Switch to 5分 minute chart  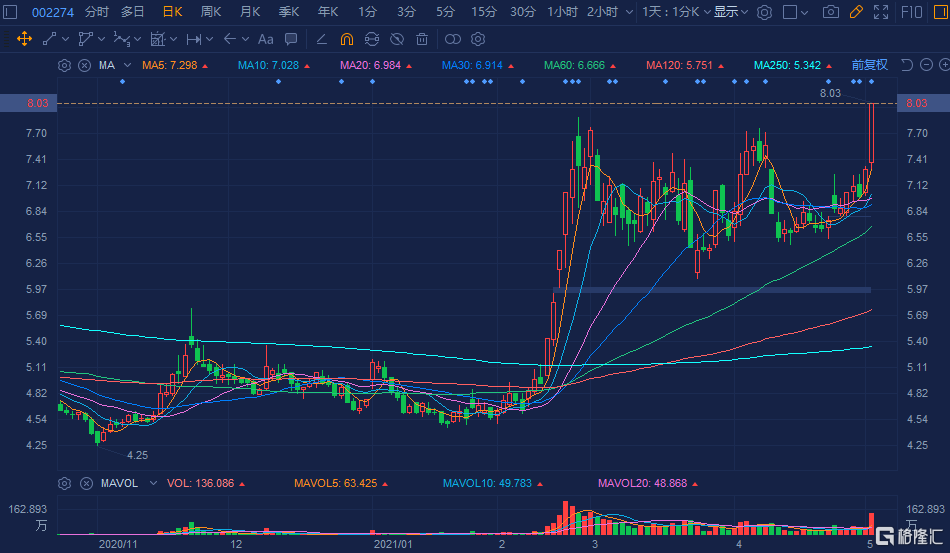pyautogui.click(x=445, y=12)
